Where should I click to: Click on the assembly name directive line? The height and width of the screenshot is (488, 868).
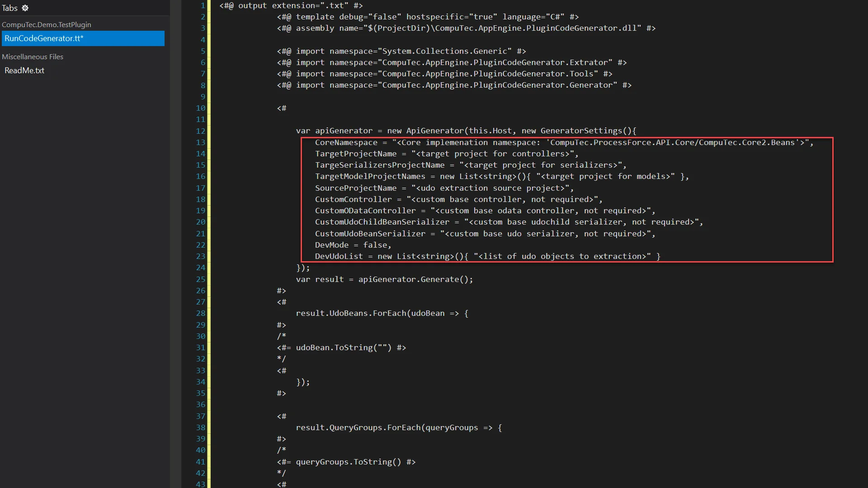tap(466, 28)
